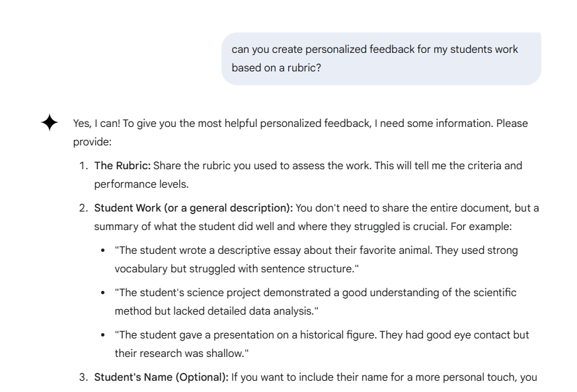Image resolution: width=577 pixels, height=392 pixels.
Task: Click the bullet before presentation example
Action: pos(102,335)
